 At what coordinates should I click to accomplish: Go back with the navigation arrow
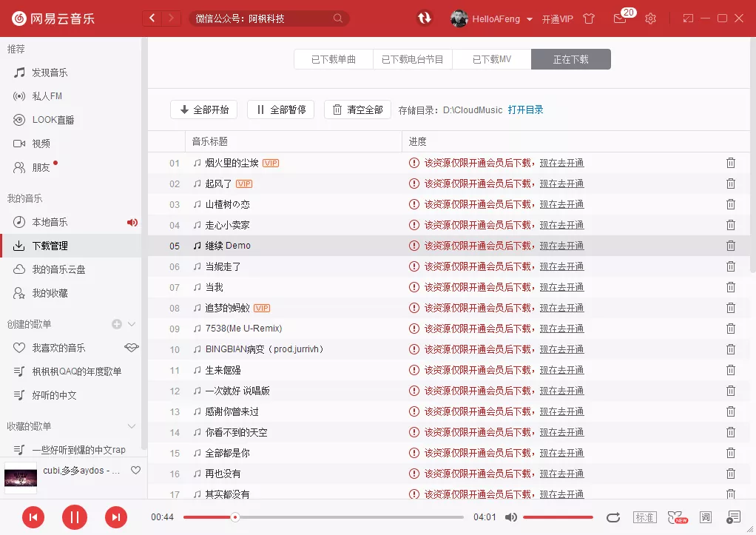pyautogui.click(x=152, y=18)
